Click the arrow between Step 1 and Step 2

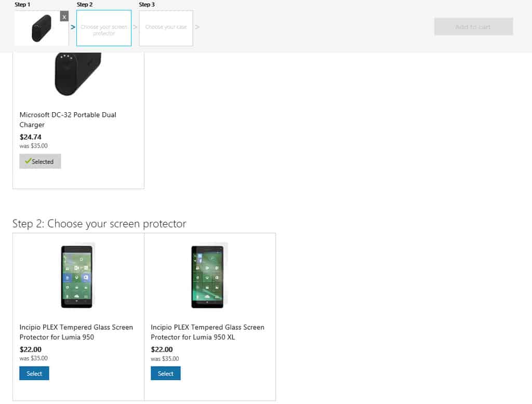tap(73, 27)
